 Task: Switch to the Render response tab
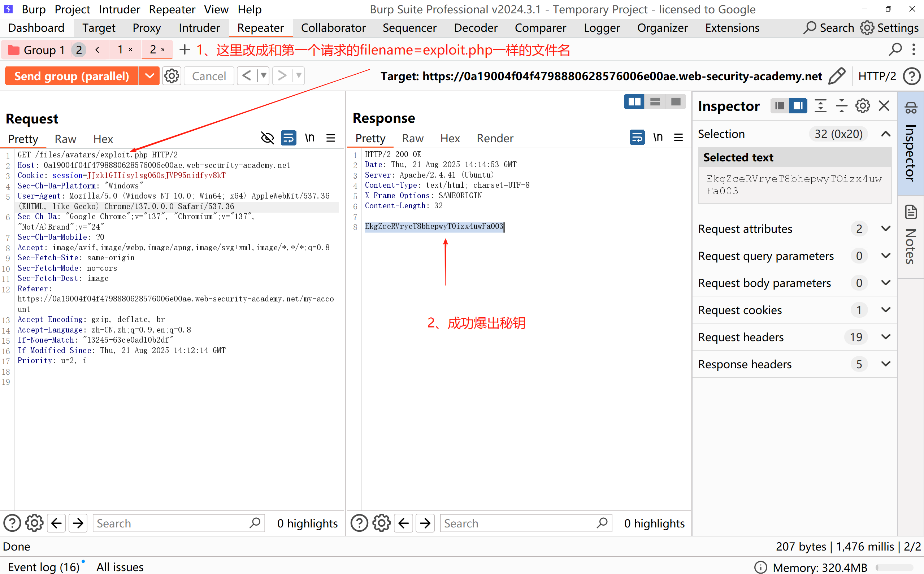[495, 139]
